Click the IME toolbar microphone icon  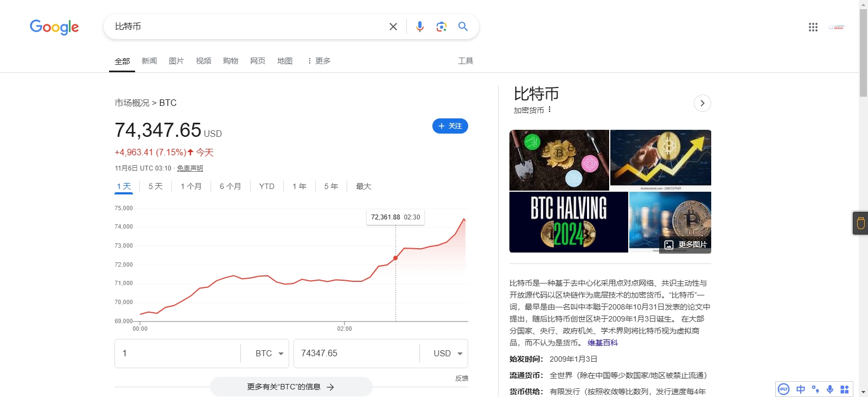[829, 389]
